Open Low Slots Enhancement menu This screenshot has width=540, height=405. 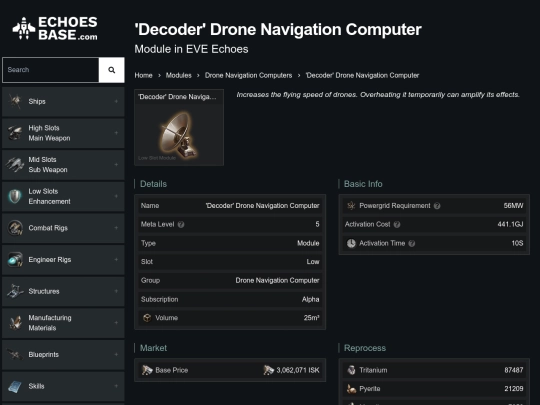(x=63, y=197)
